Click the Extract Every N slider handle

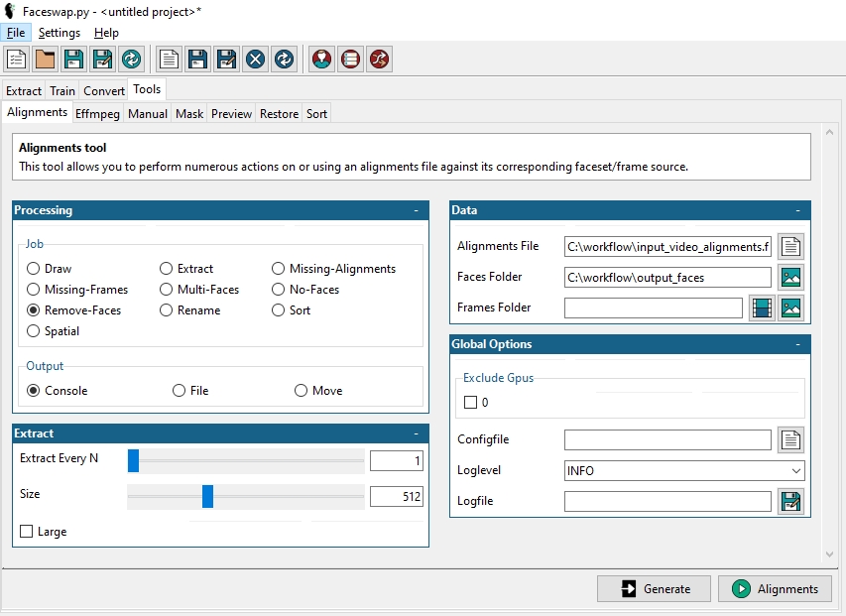click(x=133, y=460)
